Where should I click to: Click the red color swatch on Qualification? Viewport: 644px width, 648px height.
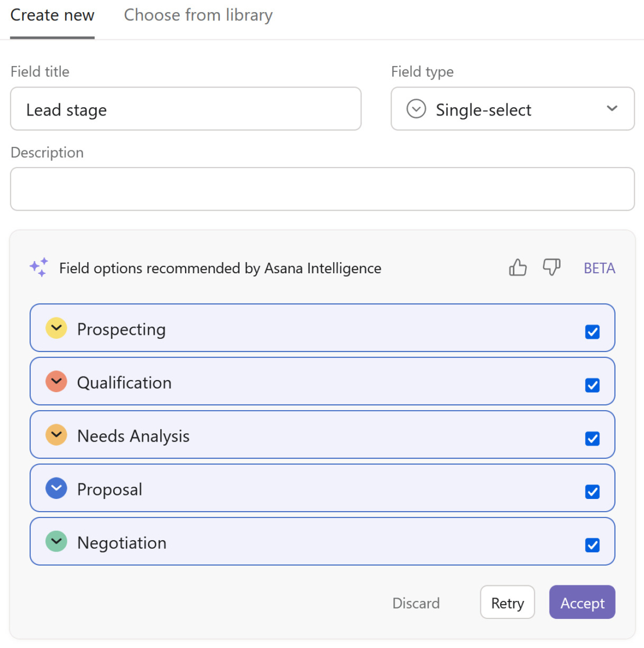click(x=56, y=381)
